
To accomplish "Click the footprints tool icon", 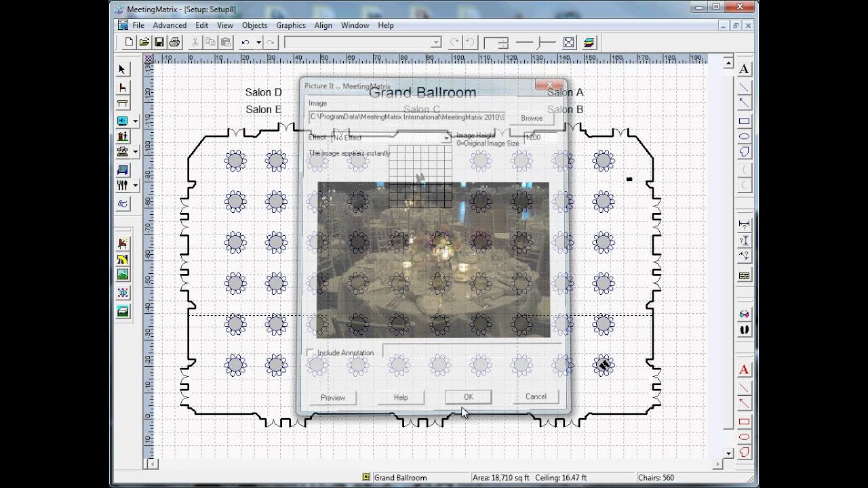I will 744,329.
